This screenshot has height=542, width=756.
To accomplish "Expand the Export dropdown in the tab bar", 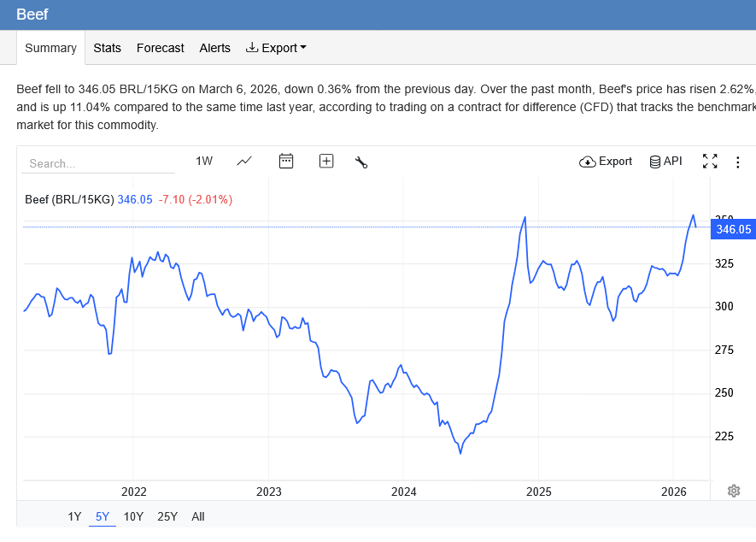I will (x=276, y=48).
